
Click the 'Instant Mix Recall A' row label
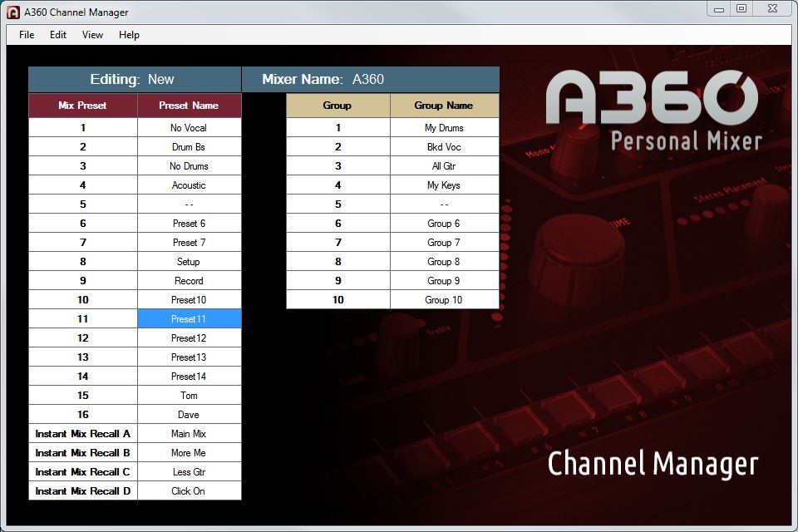pyautogui.click(x=83, y=434)
